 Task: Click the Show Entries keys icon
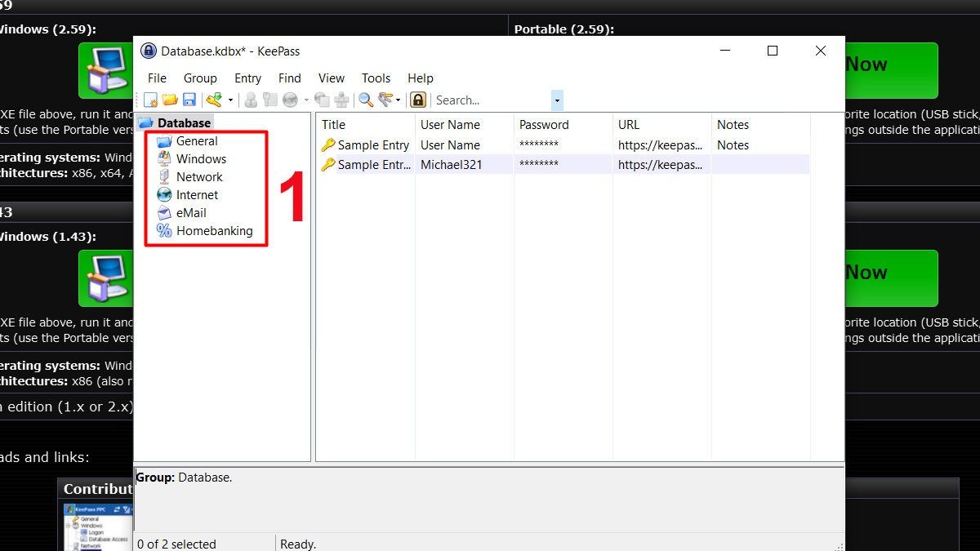click(x=385, y=100)
